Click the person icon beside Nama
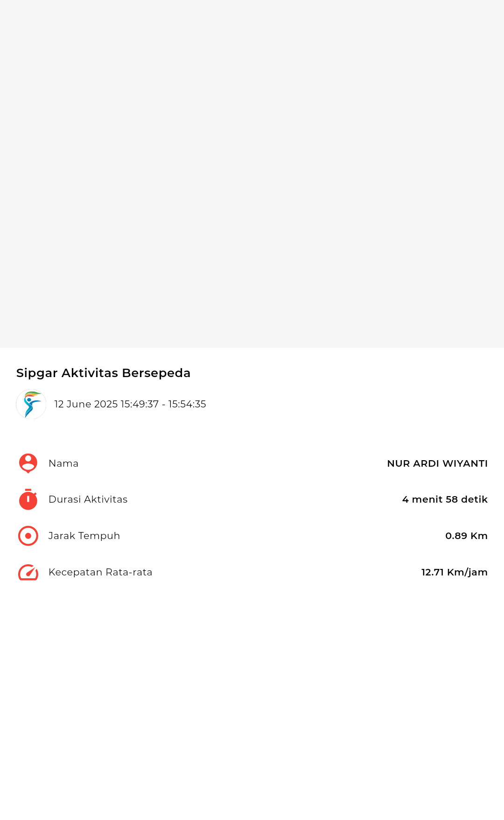Viewport: 504px width, 820px height. pos(28,463)
